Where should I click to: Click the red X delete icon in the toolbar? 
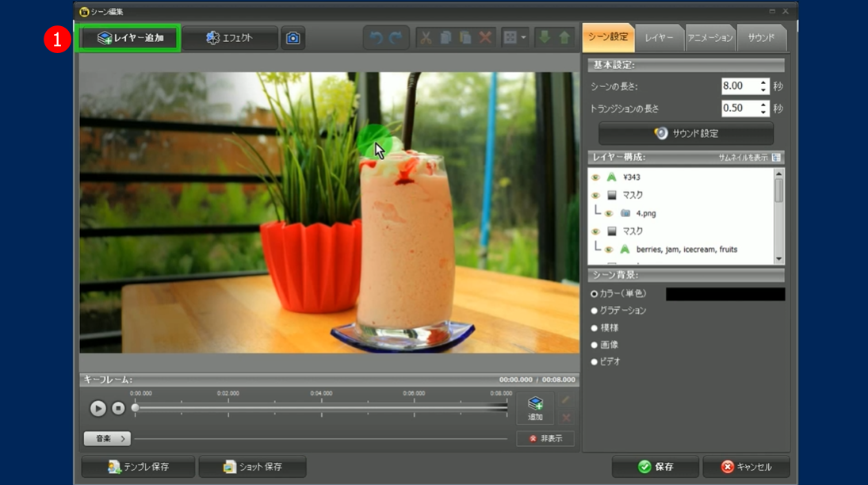click(485, 38)
